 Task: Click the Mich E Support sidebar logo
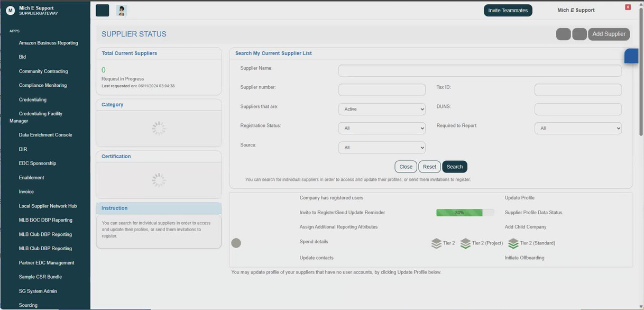pyautogui.click(x=10, y=10)
